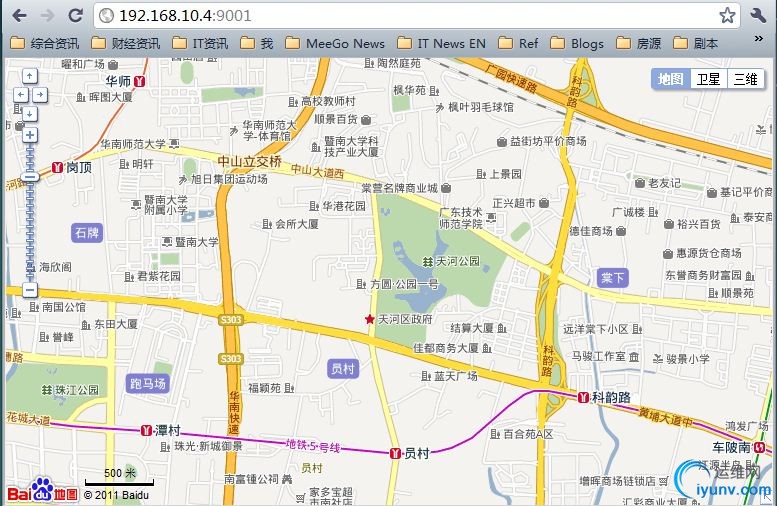This screenshot has width=777, height=506.
Task: Click the 500 米 scale bar
Action: coord(119,478)
